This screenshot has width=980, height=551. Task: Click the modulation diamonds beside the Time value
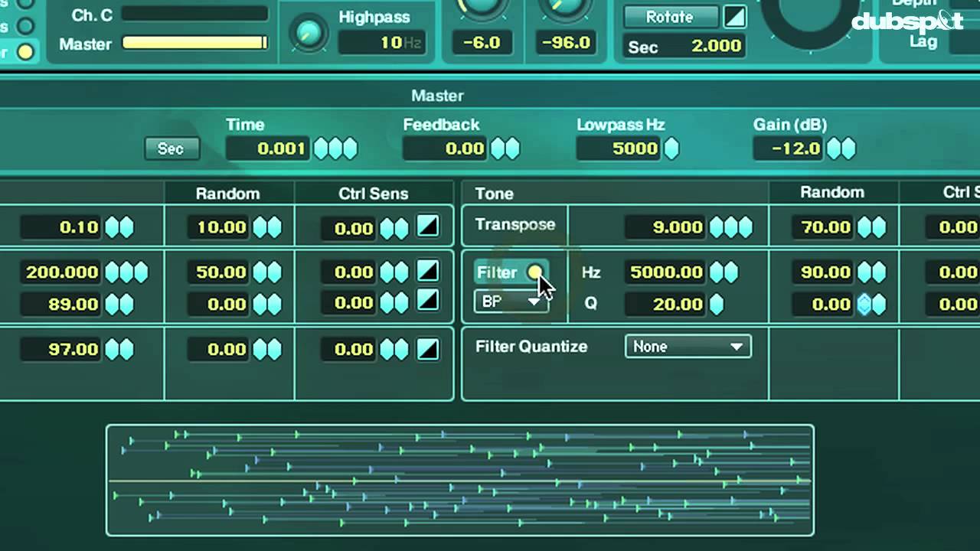pyautogui.click(x=335, y=148)
